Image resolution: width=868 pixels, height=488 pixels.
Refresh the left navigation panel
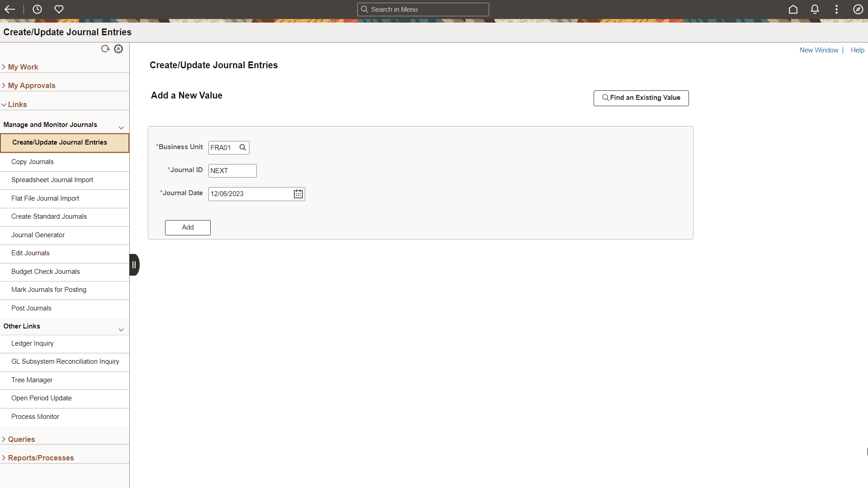click(105, 49)
